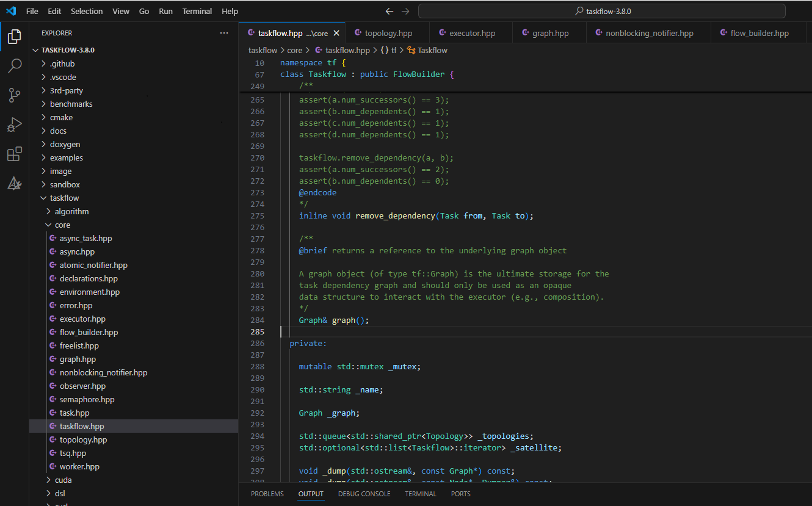Open the Extensions view icon
Viewport: 812px width, 506px height.
(15, 154)
